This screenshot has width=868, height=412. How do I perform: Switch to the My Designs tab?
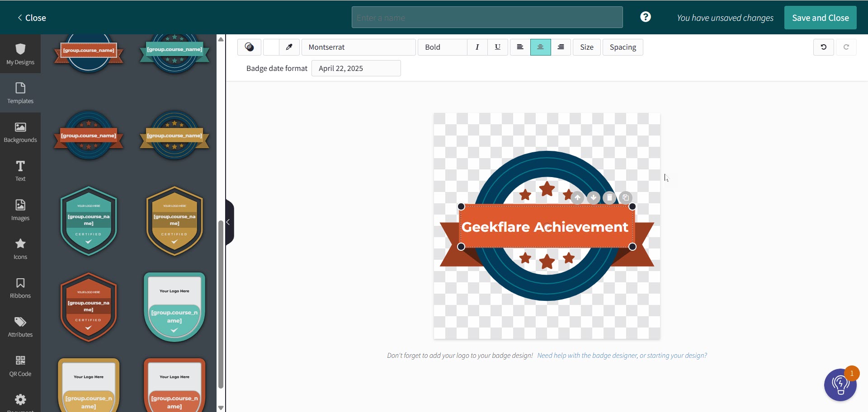[x=20, y=54]
